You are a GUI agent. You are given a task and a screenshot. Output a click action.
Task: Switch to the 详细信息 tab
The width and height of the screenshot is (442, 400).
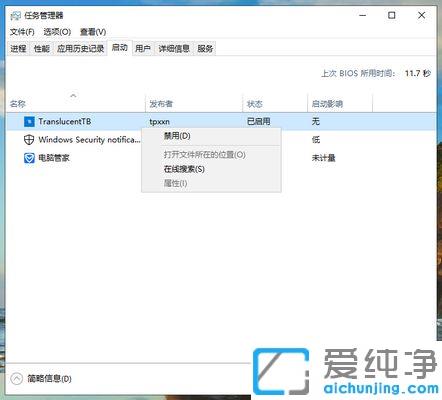pyautogui.click(x=174, y=49)
